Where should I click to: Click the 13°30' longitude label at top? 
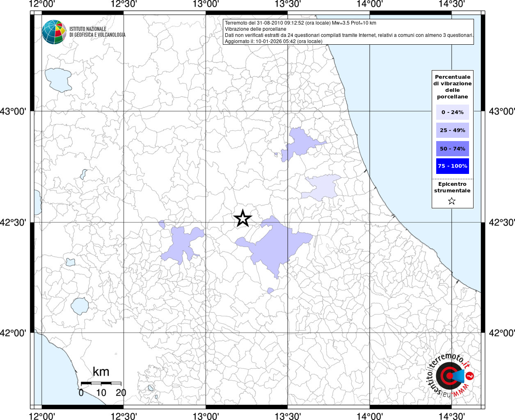point(288,5)
